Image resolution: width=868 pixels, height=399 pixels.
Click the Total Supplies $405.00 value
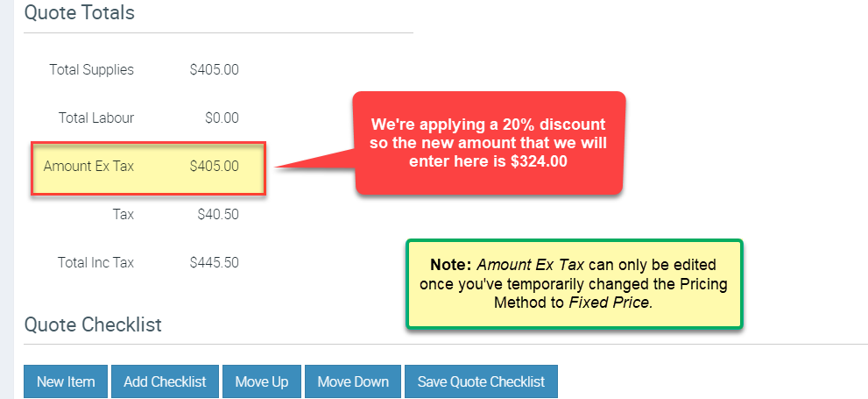coord(214,69)
